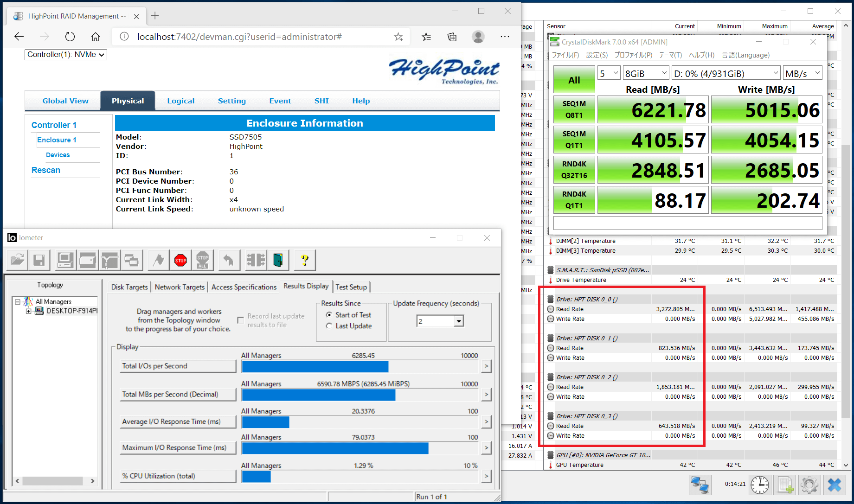Start a new disk worker icon
854x504 pixels.
pos(87,260)
